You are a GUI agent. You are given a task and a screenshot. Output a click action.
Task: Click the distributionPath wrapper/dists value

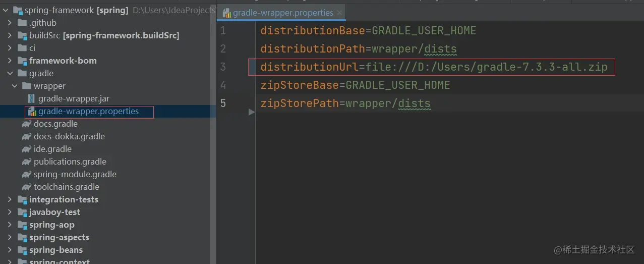pos(414,49)
